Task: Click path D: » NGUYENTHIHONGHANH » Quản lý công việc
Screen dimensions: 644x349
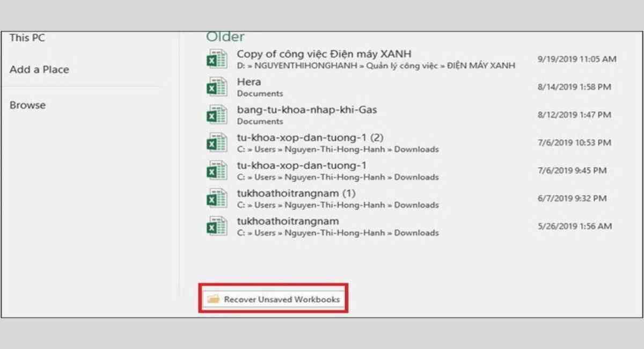Action: point(376,66)
